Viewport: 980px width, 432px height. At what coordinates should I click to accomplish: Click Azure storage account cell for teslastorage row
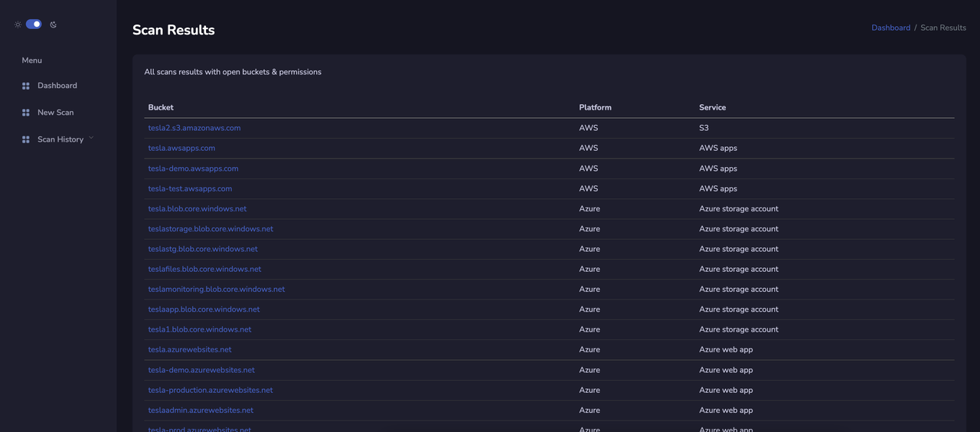tap(739, 229)
